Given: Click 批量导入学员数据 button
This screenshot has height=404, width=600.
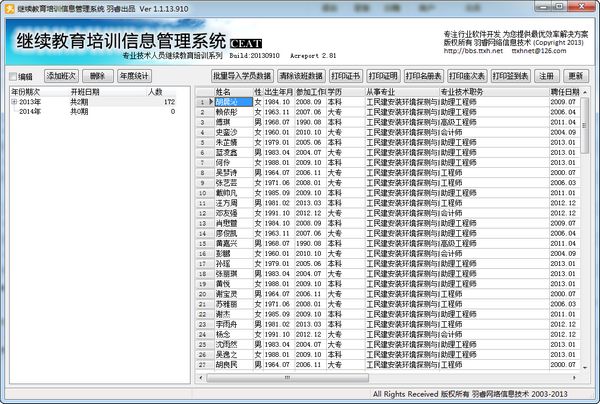Looking at the screenshot, I should pos(242,76).
